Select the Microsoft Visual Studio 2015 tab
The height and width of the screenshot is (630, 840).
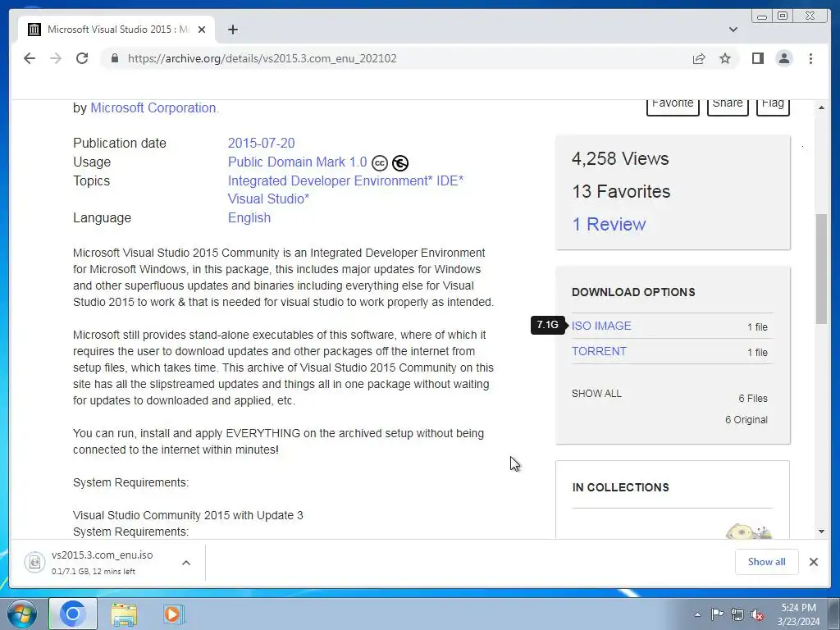click(x=116, y=30)
